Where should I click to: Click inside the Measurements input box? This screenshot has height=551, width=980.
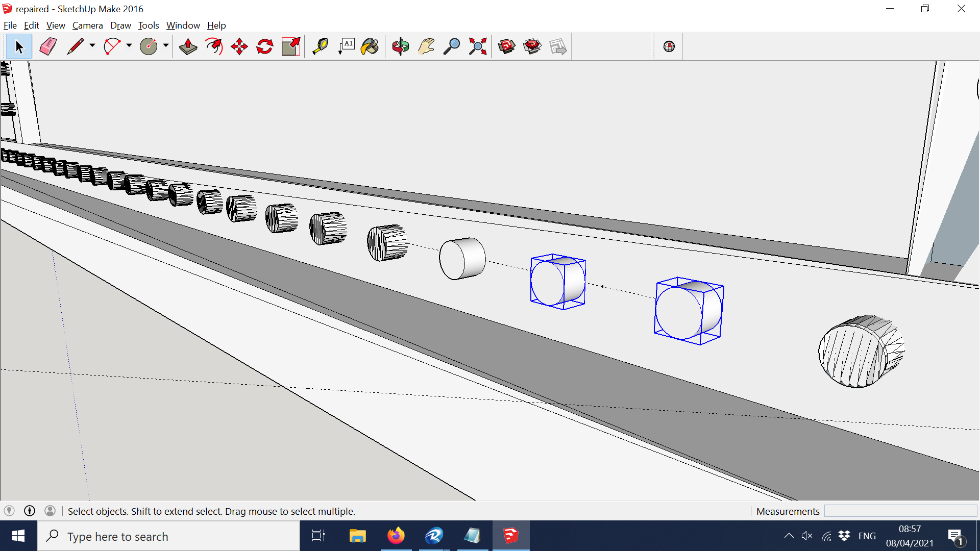(x=901, y=511)
